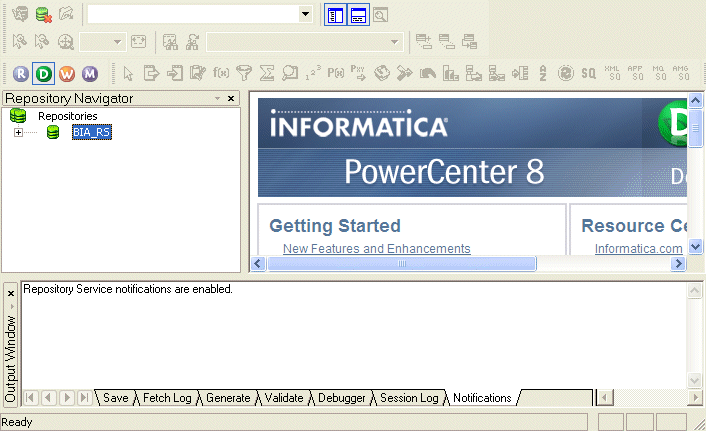Click the APP SQ source qualifier icon
This screenshot has width=706, height=431.
(635, 73)
